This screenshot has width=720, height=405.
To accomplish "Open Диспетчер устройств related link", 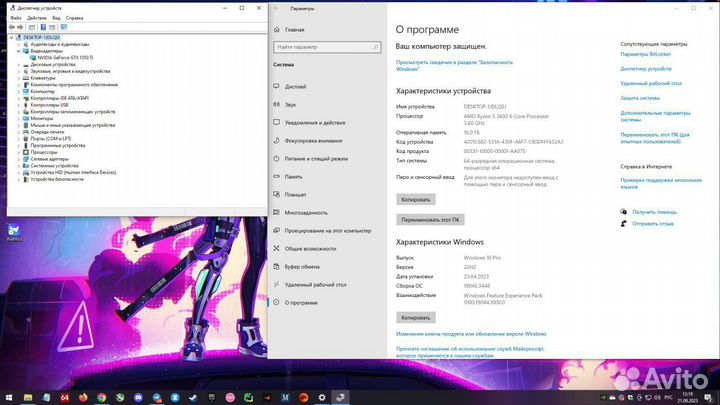I will (x=646, y=69).
